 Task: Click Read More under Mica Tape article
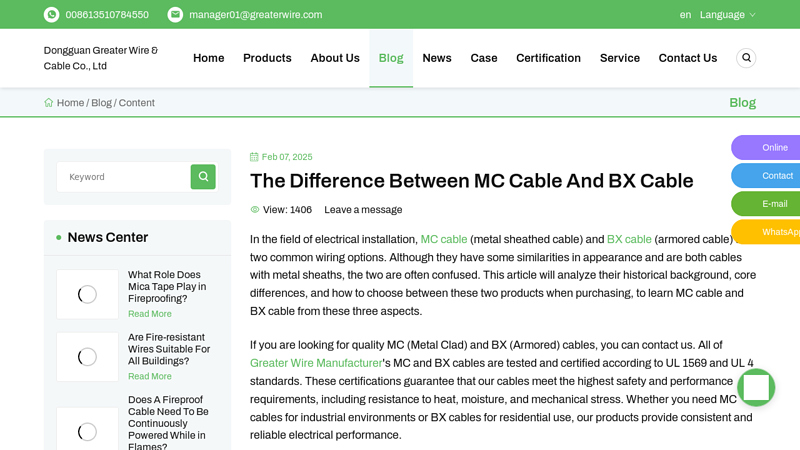click(149, 314)
